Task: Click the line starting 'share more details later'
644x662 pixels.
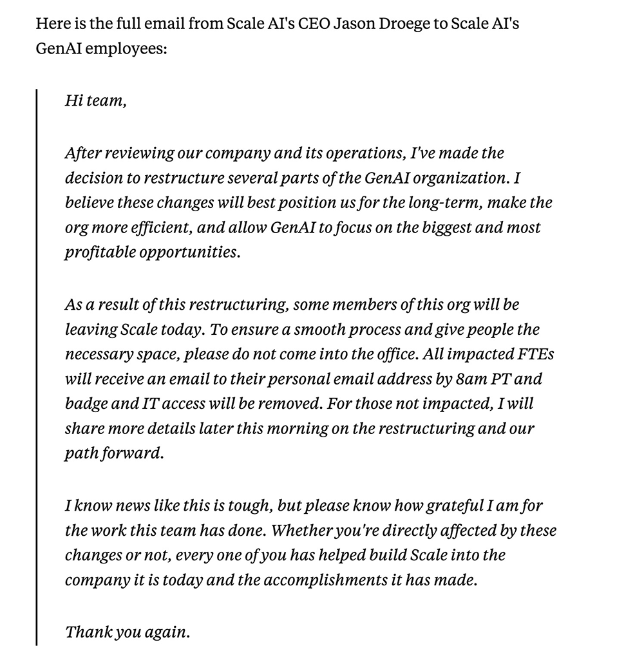Action: click(299, 429)
